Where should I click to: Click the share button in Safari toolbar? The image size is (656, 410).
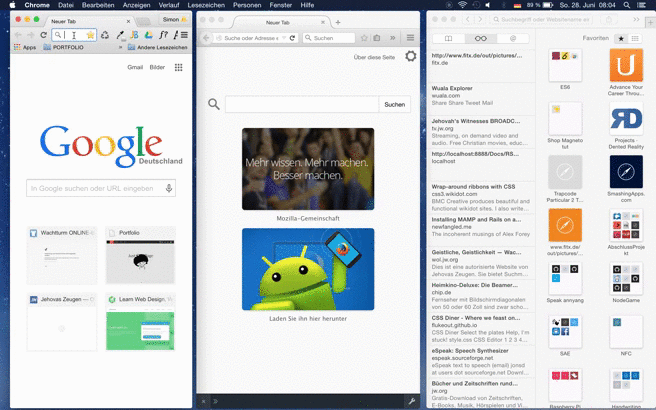(608, 19)
